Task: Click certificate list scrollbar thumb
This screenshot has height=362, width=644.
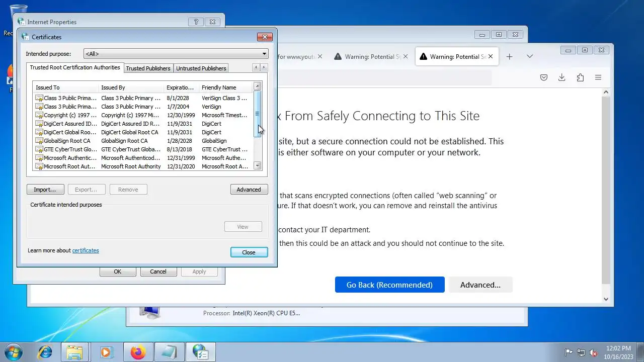Action: tap(258, 114)
